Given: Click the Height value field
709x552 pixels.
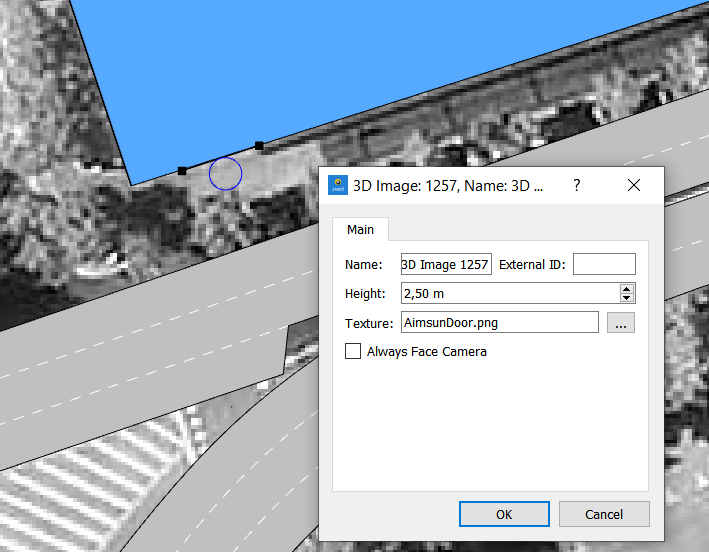Looking at the screenshot, I should point(509,293).
